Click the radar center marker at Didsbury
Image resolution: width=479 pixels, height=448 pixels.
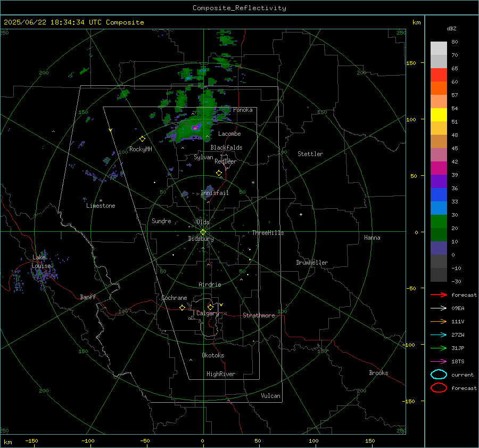203,232
